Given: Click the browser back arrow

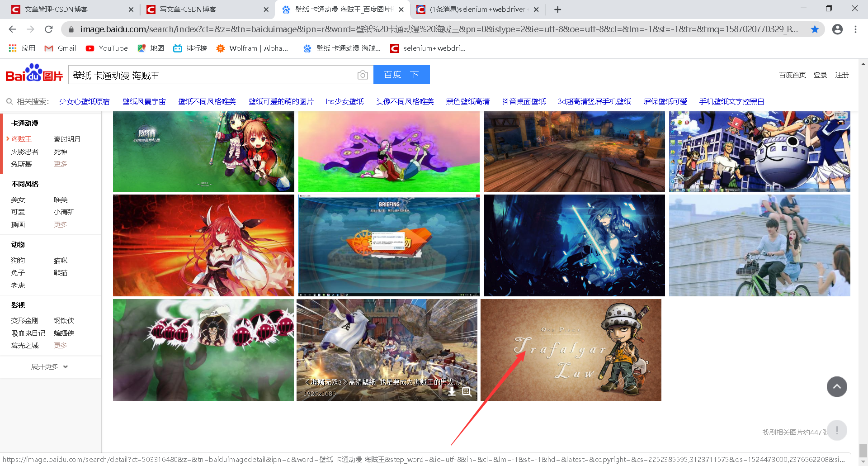Looking at the screenshot, I should (12, 29).
